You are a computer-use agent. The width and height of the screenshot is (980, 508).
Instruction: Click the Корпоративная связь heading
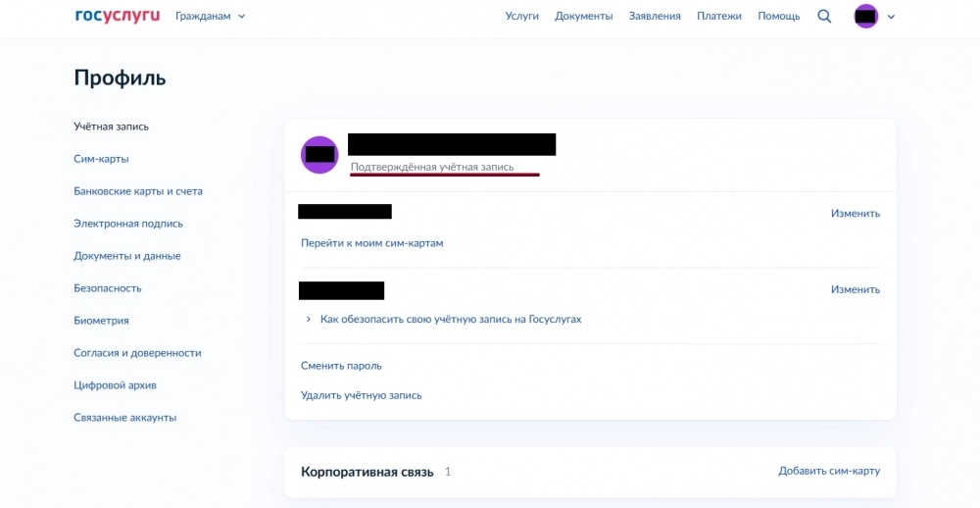(367, 472)
